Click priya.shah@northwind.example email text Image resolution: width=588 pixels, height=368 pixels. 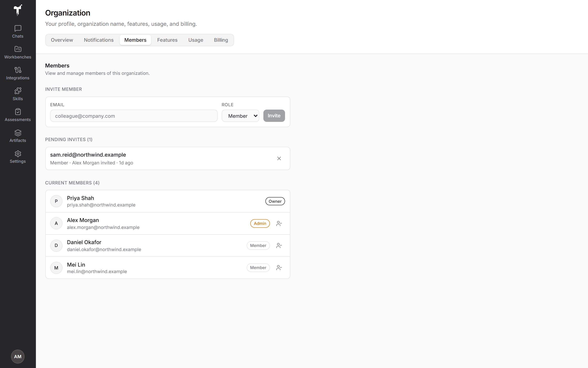coord(101,205)
